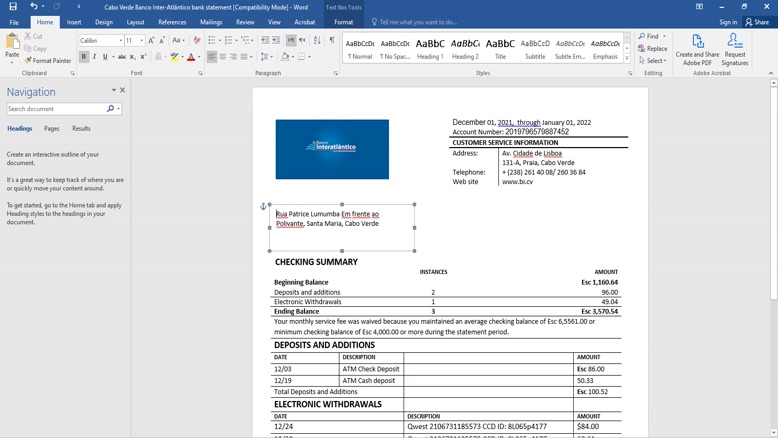The width and height of the screenshot is (778, 438).
Task: Show Pages in Navigation pane
Action: point(52,128)
